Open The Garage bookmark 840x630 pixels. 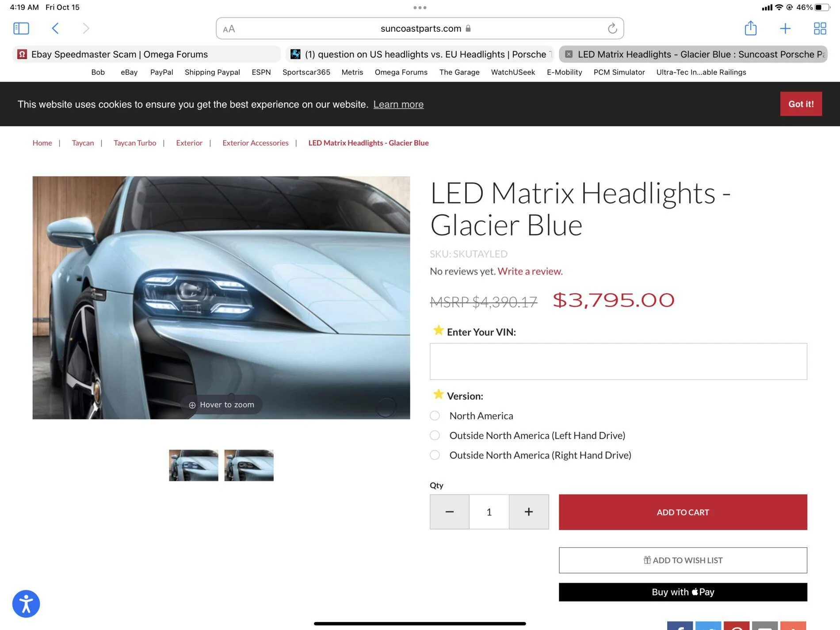[459, 73]
